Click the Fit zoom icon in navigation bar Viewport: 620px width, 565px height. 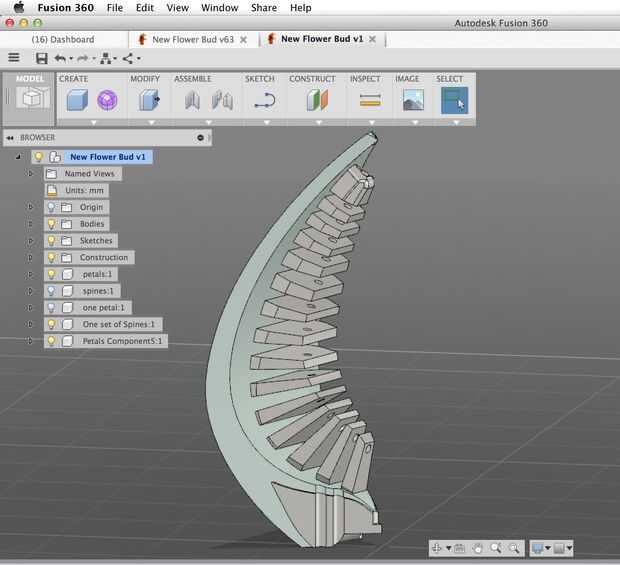tap(514, 548)
